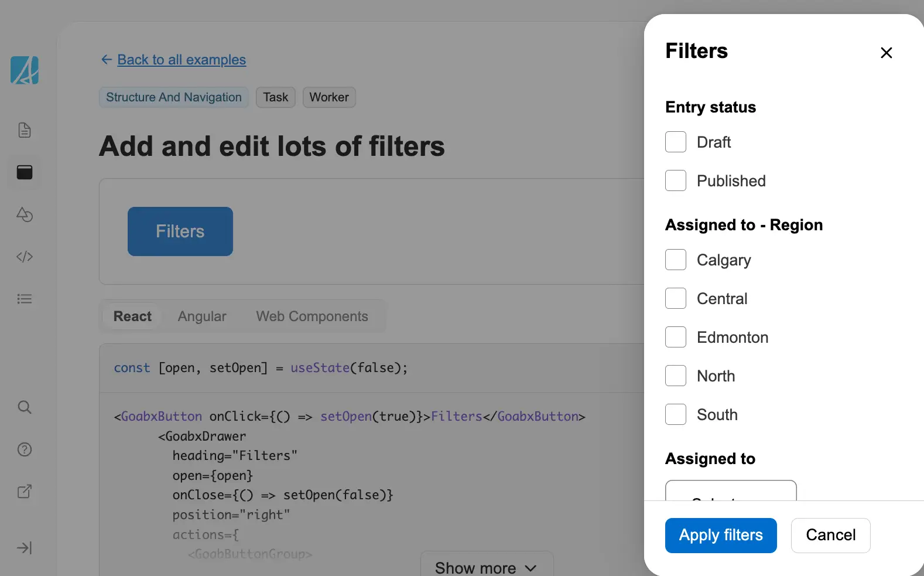This screenshot has width=924, height=576.
Task: Open help question mark icon
Action: coord(25,449)
